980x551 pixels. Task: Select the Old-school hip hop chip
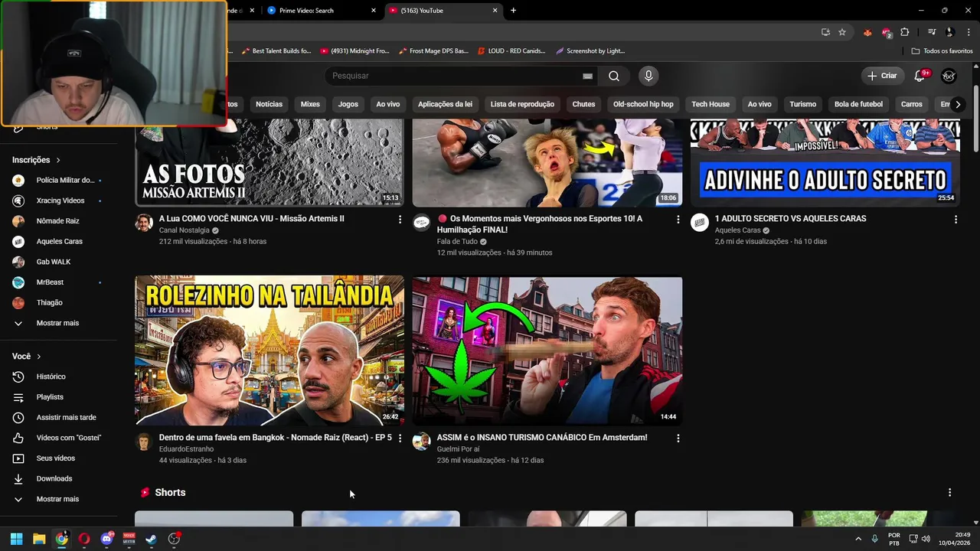click(643, 104)
